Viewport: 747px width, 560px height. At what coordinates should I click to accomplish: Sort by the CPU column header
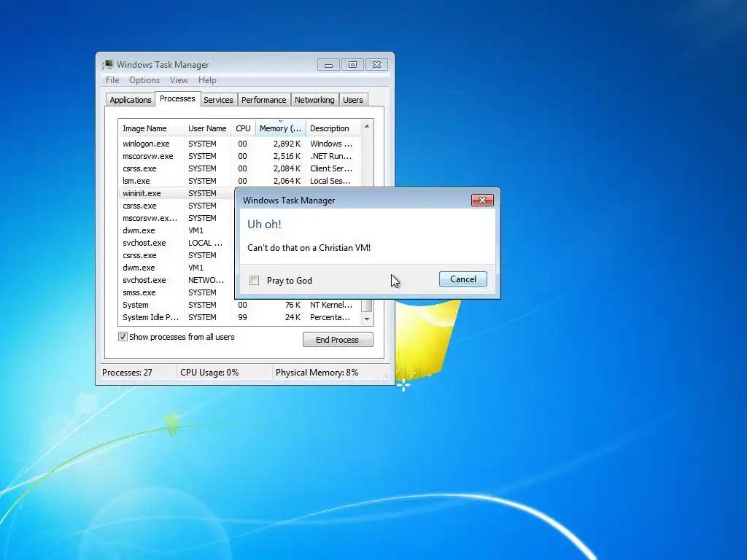(x=243, y=128)
